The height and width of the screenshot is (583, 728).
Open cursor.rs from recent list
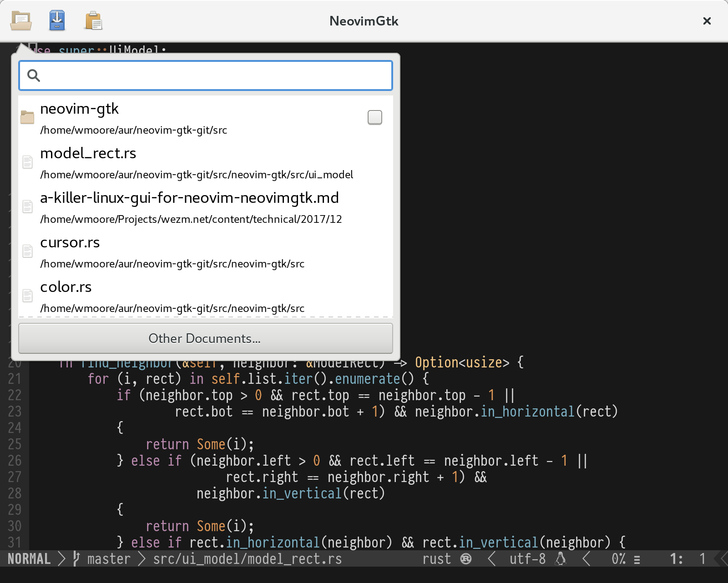click(206, 251)
